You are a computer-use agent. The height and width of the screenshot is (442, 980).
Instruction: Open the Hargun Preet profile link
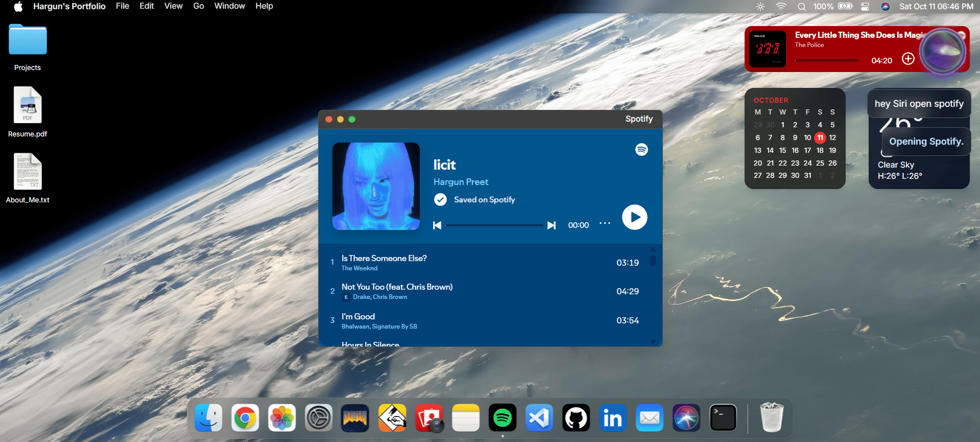tap(461, 182)
